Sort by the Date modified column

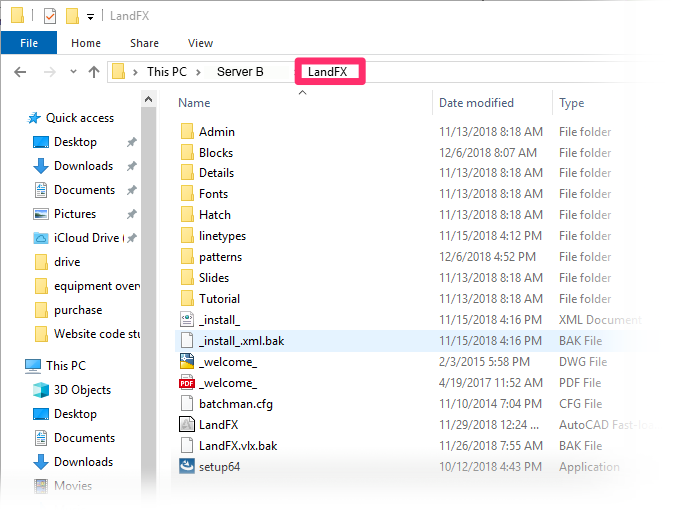476,103
